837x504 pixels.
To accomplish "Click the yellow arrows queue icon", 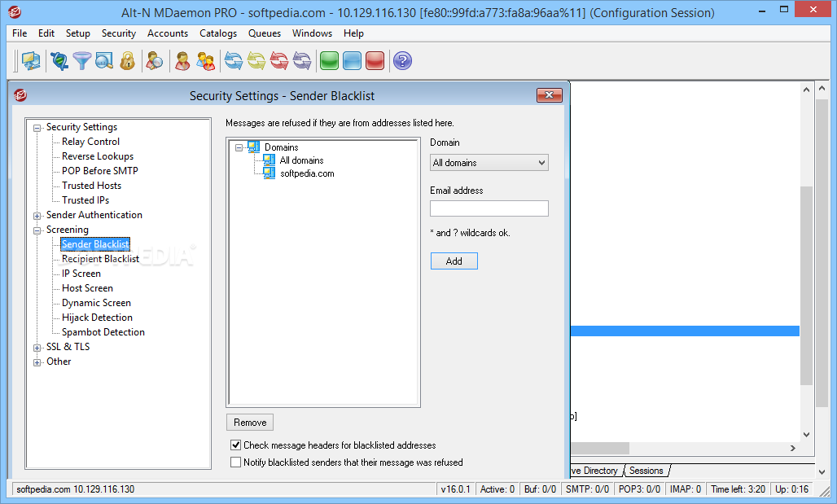I will [x=256, y=61].
